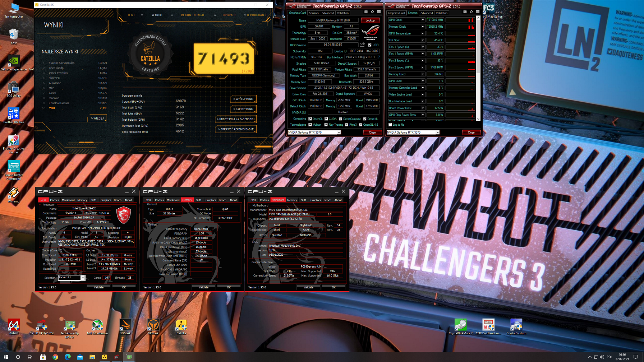644x362 pixels.
Task: Open the Aida64 desktop shortcut
Action: 14,327
